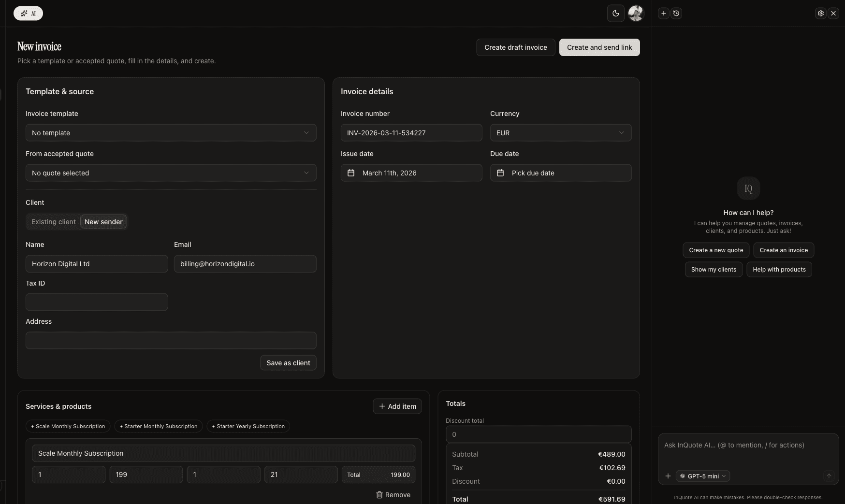Open the Currency EUR dropdown
Image resolution: width=845 pixels, height=504 pixels.
click(x=561, y=133)
